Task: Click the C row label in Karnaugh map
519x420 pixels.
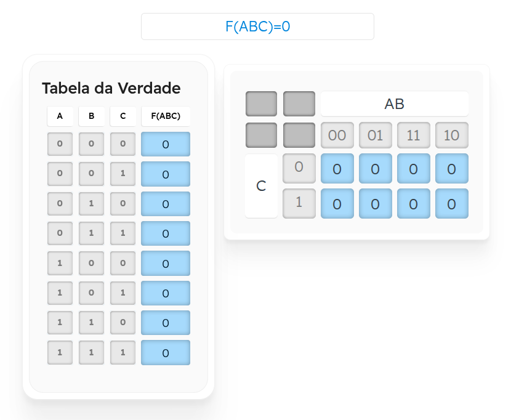Action: (261, 185)
